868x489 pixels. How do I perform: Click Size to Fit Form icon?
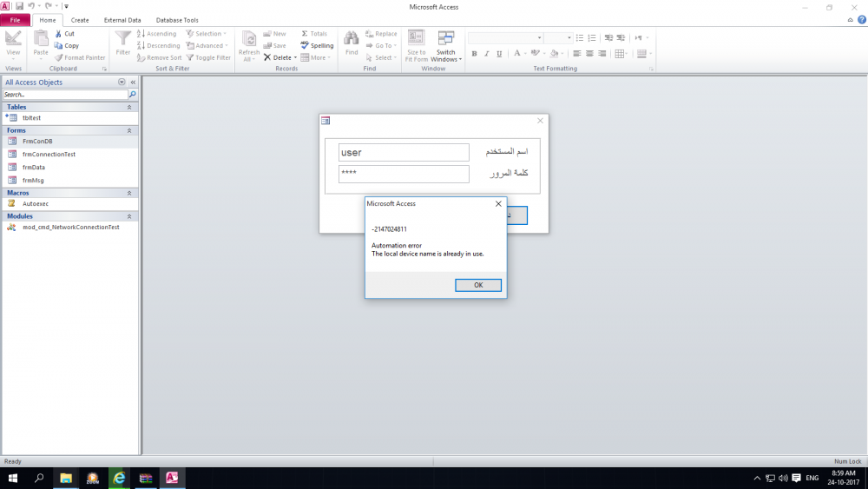pos(417,37)
